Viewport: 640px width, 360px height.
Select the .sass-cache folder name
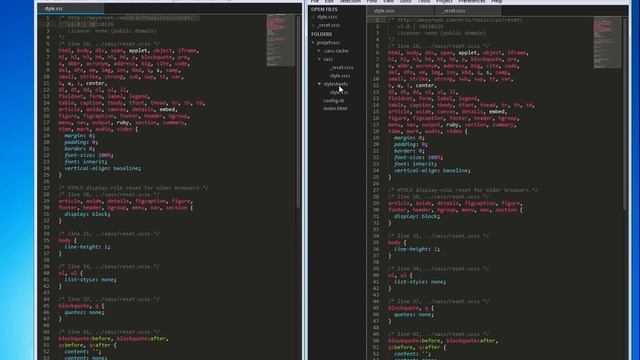[x=336, y=51]
